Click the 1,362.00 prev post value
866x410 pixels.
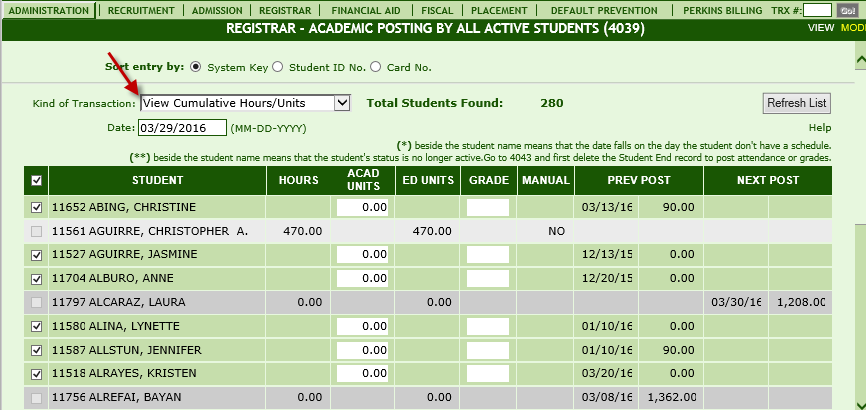tap(672, 397)
